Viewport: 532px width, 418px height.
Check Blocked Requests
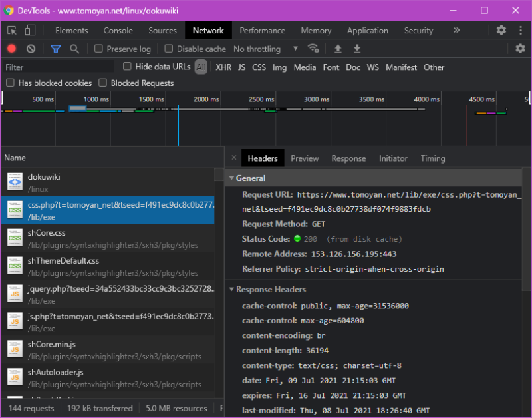[103, 83]
